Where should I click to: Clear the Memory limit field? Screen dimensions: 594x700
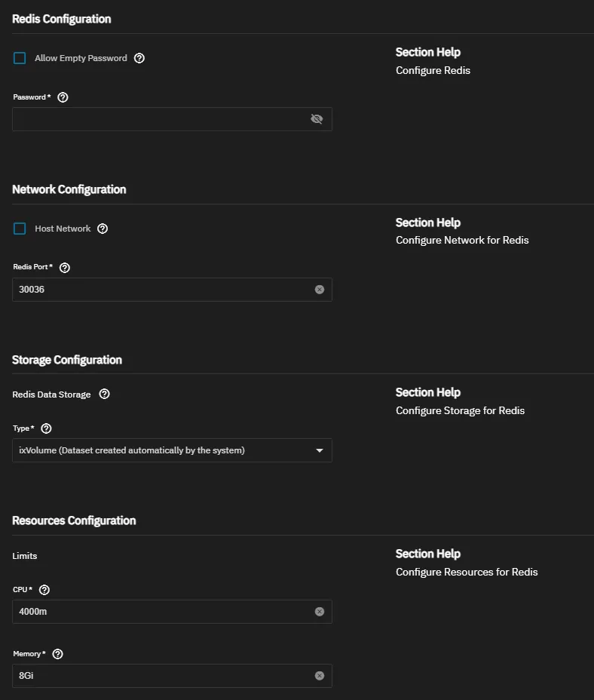pos(320,676)
